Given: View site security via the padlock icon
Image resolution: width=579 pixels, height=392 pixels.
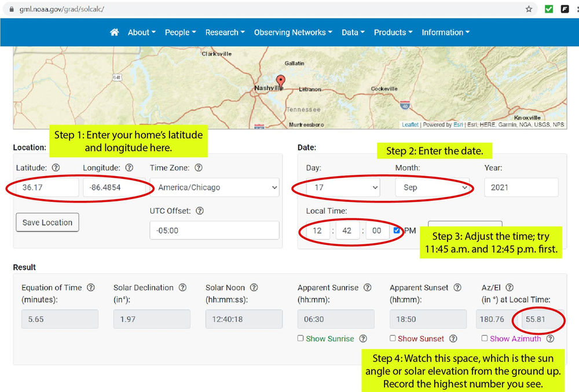Looking at the screenshot, I should pyautogui.click(x=12, y=9).
